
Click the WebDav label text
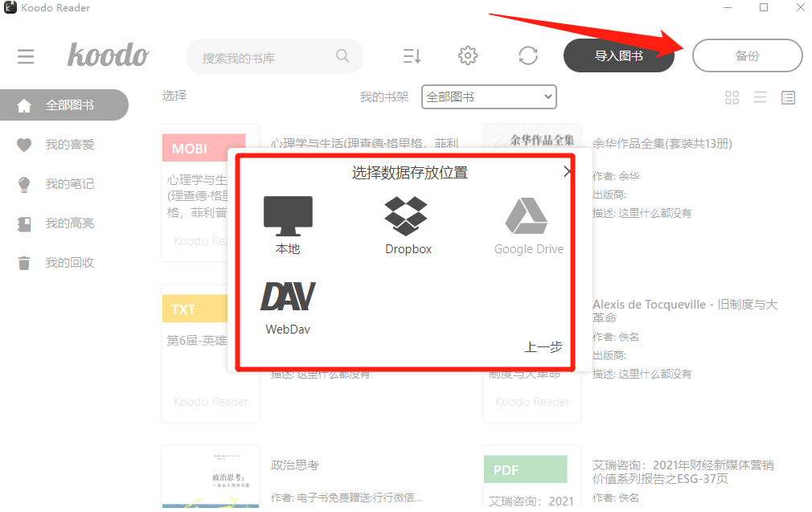pos(288,330)
